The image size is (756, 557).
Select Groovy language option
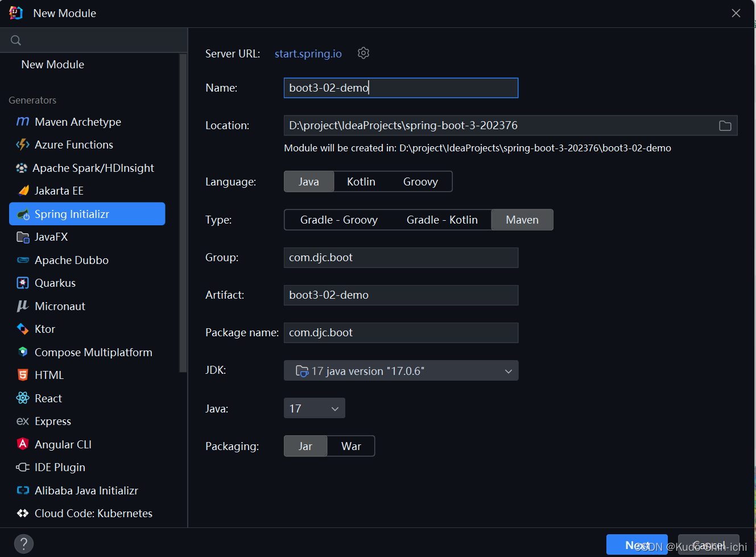tap(420, 181)
